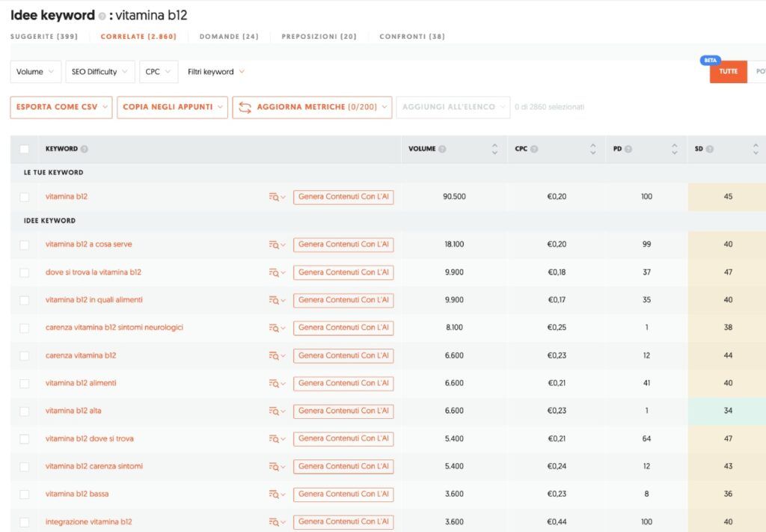Open the keyword link vitamina b12 a cosa serve
Image resolution: width=766 pixels, height=532 pixels.
click(x=88, y=244)
